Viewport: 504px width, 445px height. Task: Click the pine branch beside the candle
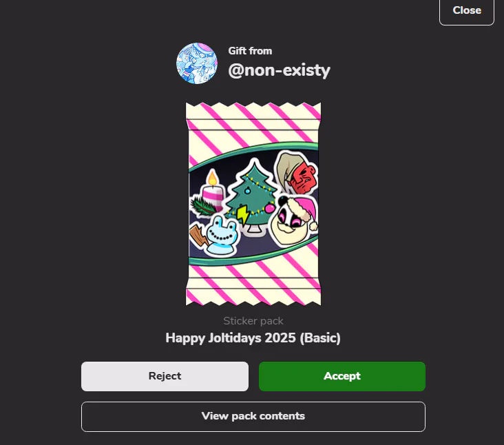coord(202,207)
